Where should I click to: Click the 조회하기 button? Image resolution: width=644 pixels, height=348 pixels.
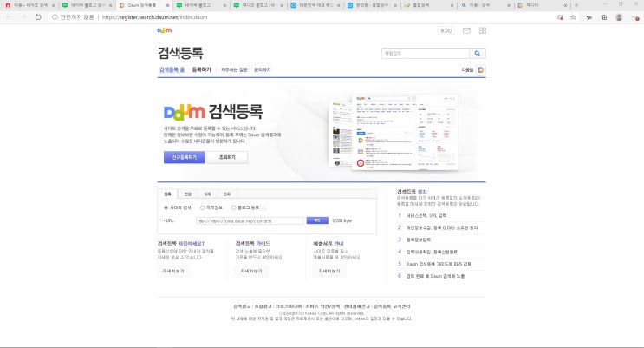coord(227,157)
